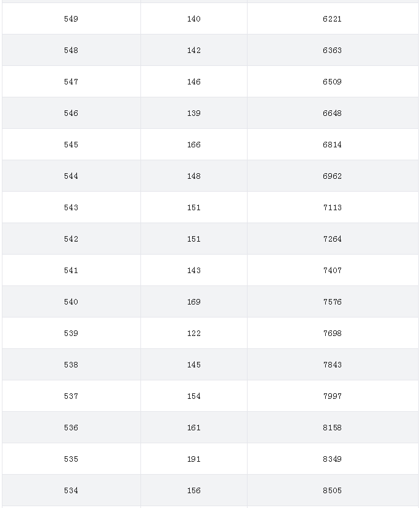The height and width of the screenshot is (508, 420).
Task: Click the cumulative value 7576
Action: tap(333, 301)
